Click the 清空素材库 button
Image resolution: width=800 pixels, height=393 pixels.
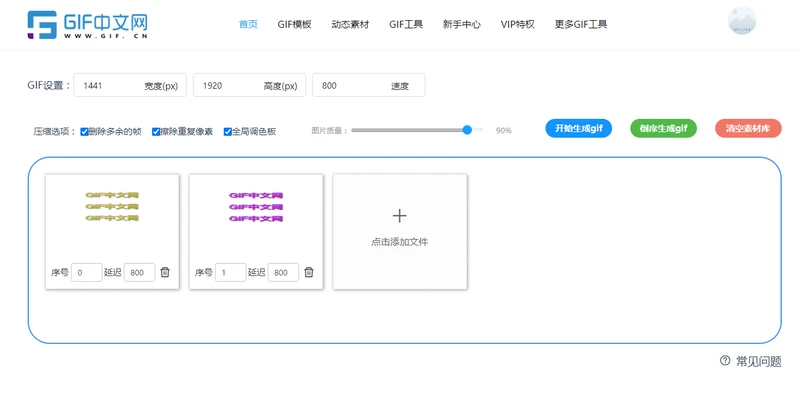pos(748,129)
